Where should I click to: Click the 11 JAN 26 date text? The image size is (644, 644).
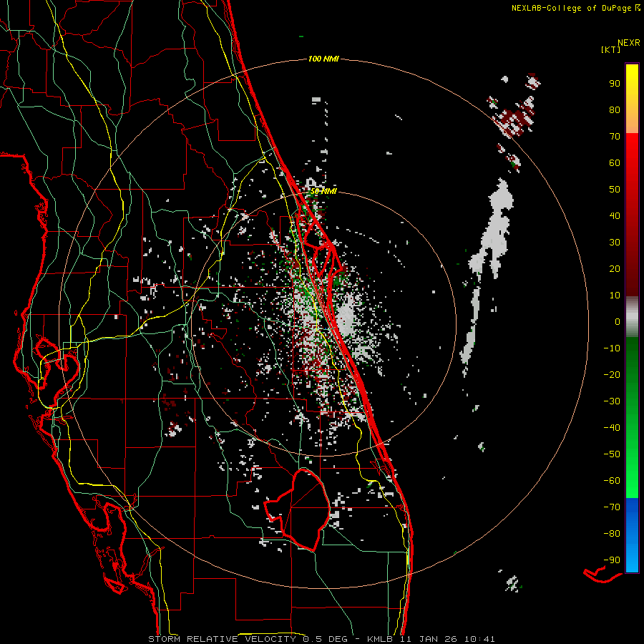click(x=429, y=639)
